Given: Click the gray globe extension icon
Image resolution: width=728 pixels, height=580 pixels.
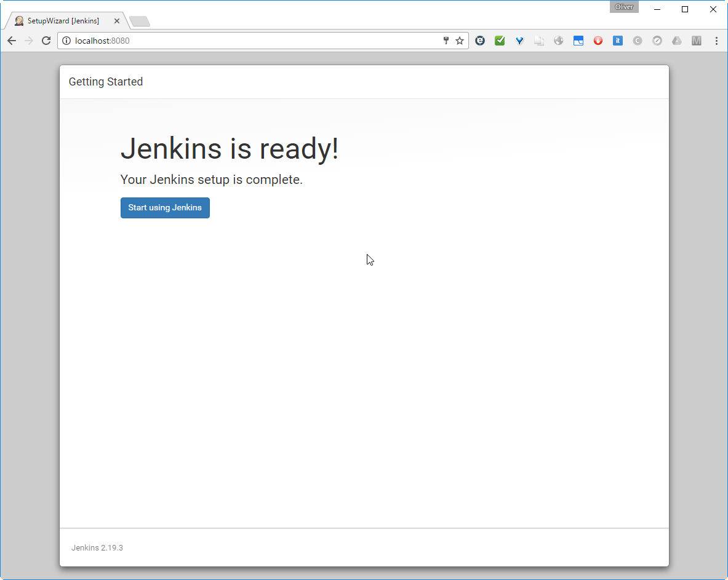Looking at the screenshot, I should [x=559, y=41].
